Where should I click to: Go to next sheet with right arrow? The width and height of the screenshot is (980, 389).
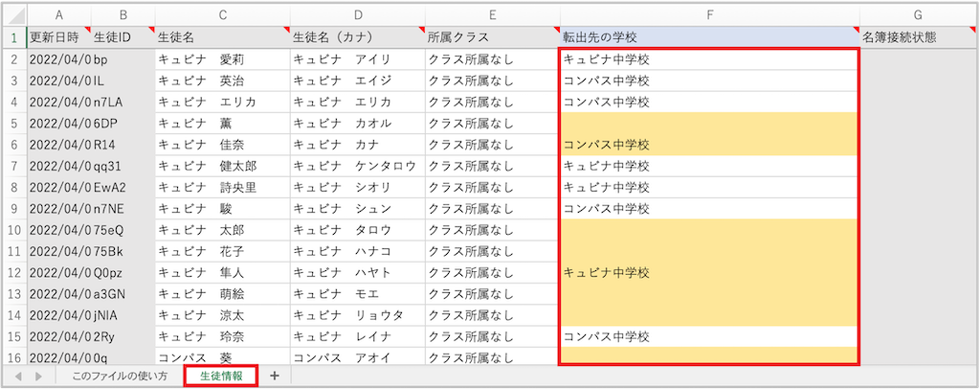(x=38, y=376)
